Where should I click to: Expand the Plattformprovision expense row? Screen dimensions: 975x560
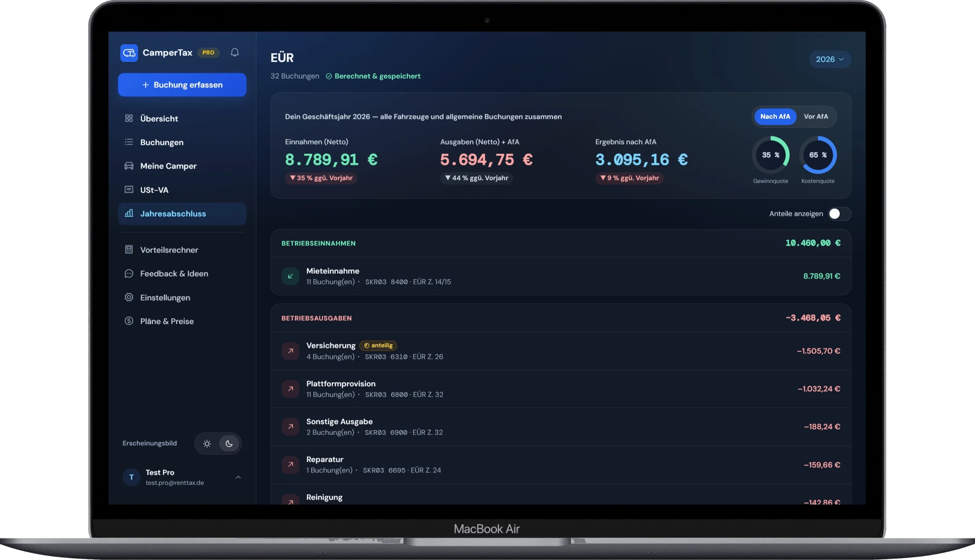(561, 389)
